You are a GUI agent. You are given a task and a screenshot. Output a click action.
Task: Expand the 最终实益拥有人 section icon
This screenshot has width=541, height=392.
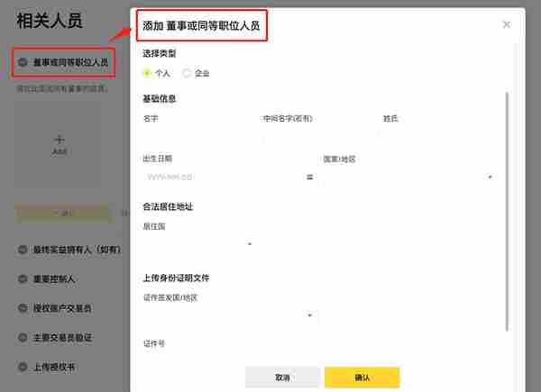(22, 249)
